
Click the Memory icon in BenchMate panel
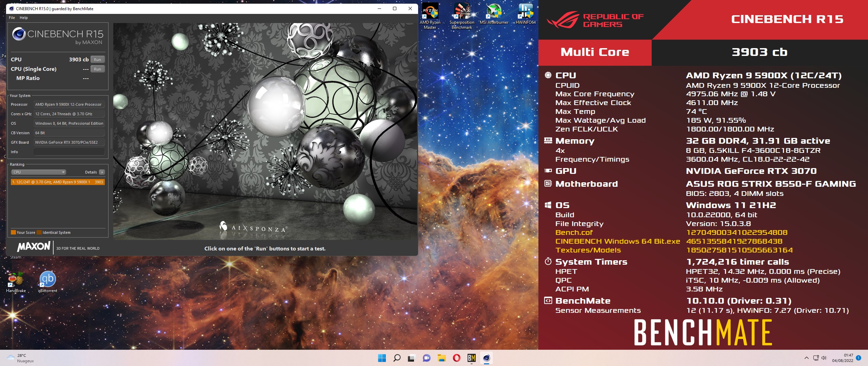(548, 141)
